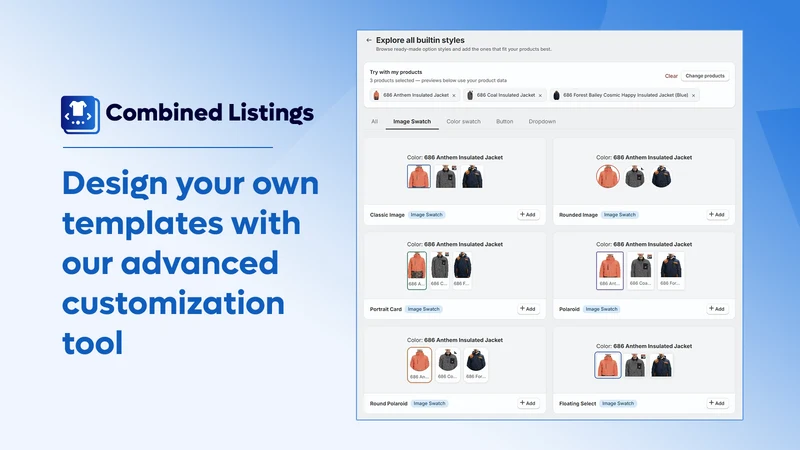Select orange round swatch in Rounded Image card
The width and height of the screenshot is (800, 450).
coord(608,177)
